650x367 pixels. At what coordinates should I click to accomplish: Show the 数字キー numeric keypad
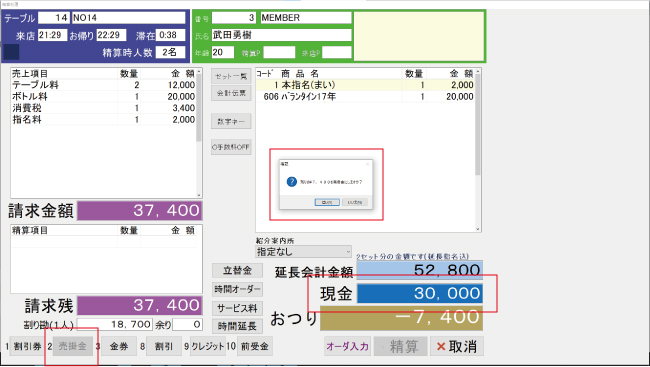231,122
